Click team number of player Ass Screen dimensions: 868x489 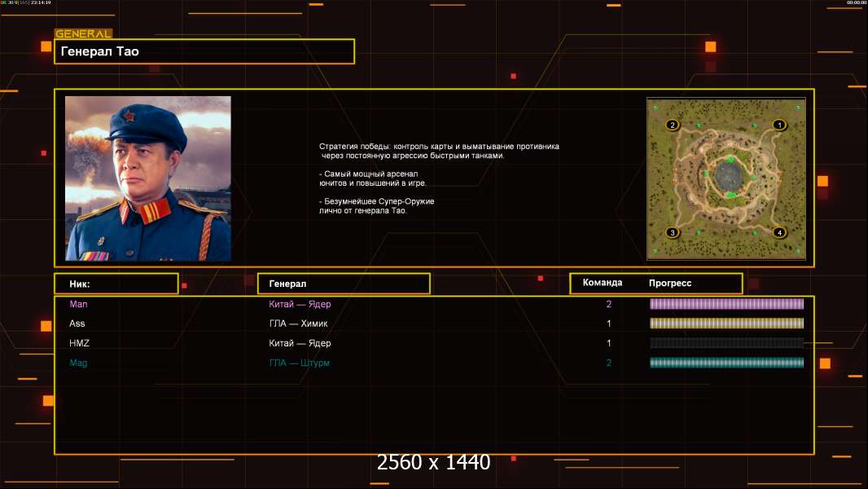click(609, 324)
